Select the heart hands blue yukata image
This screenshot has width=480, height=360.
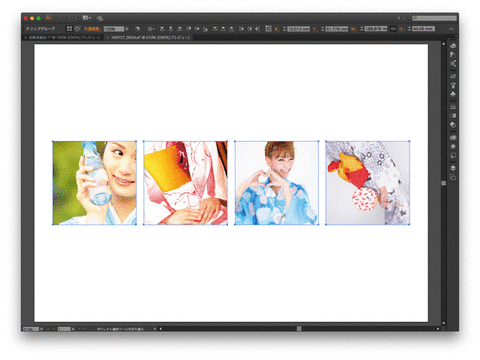coord(276,183)
